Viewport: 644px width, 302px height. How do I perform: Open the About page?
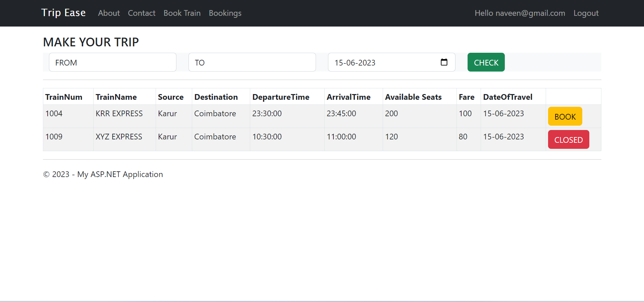pos(109,13)
